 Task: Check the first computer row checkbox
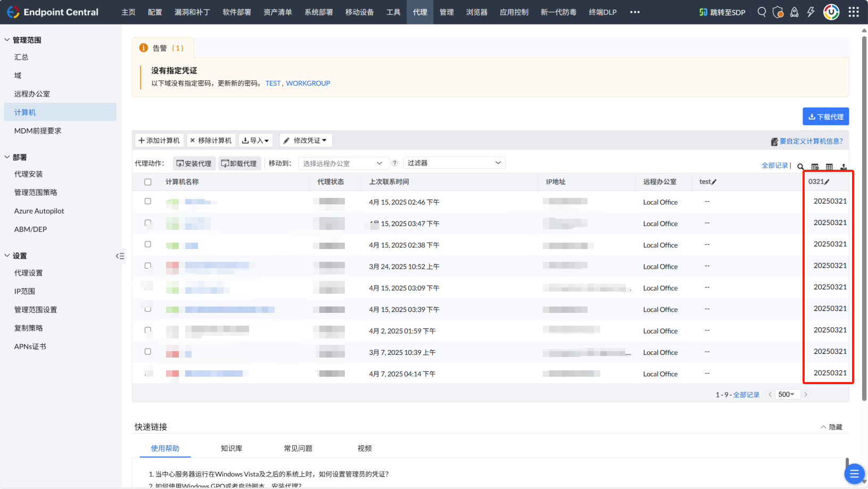click(x=148, y=201)
